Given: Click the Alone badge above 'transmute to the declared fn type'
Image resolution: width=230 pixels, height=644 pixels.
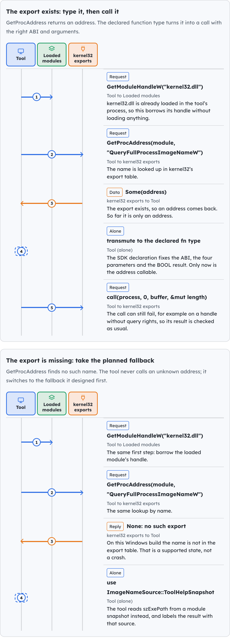Looking at the screenshot, I should [x=115, y=231].
